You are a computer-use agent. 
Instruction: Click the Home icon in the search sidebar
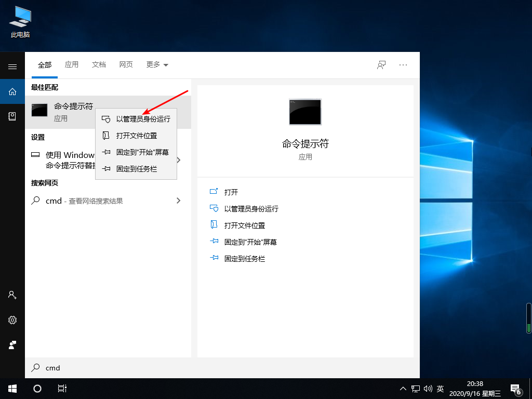(x=12, y=91)
